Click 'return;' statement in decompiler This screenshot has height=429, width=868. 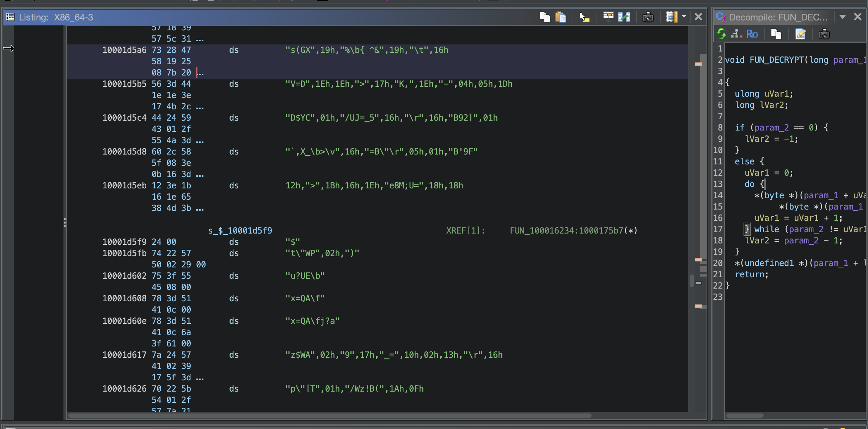pyautogui.click(x=752, y=274)
